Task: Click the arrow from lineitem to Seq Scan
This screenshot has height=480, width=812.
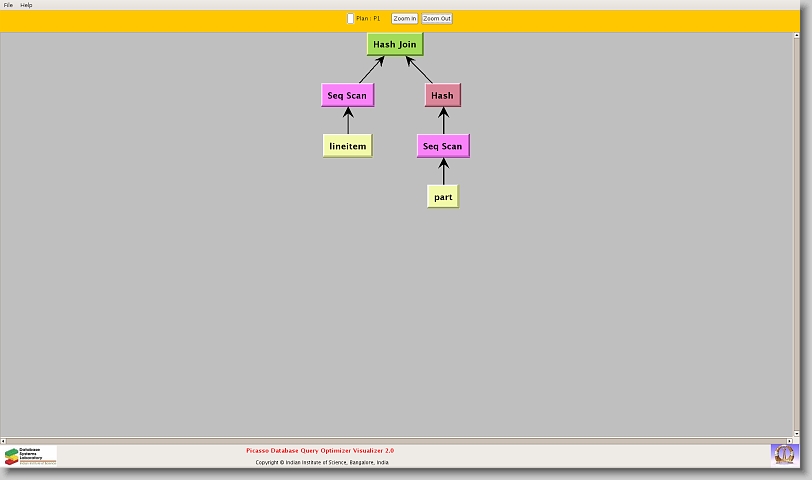Action: (348, 121)
